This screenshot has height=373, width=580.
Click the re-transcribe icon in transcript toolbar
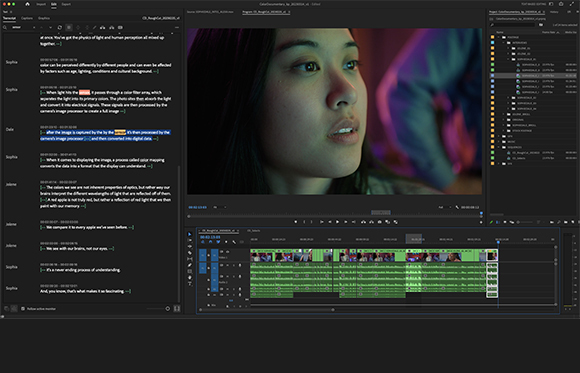point(60,27)
